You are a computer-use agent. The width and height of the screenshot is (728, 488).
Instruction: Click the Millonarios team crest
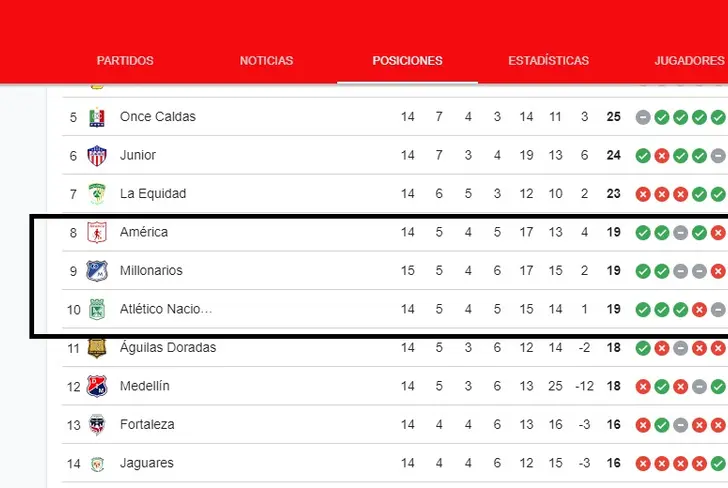(97, 271)
